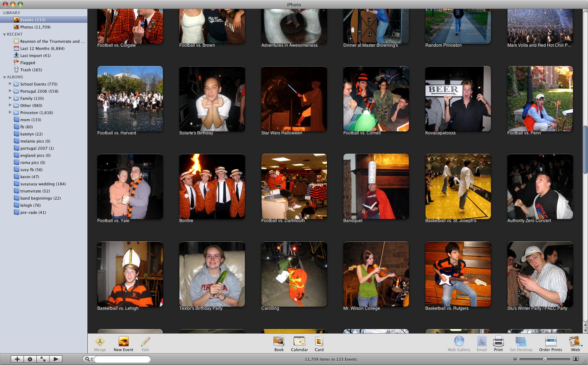Select the kevin (47) album
Screen dimensions: 588x365
[44, 177]
